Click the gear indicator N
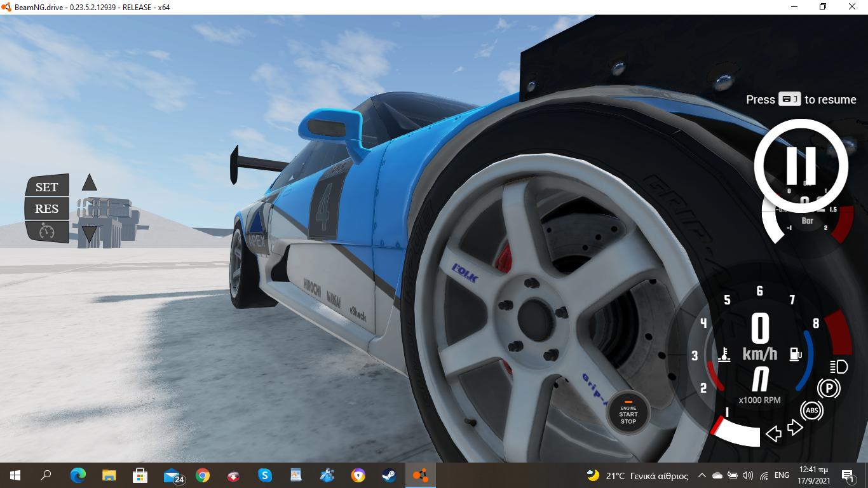Screen dimensions: 868x488 pyautogui.click(x=760, y=379)
